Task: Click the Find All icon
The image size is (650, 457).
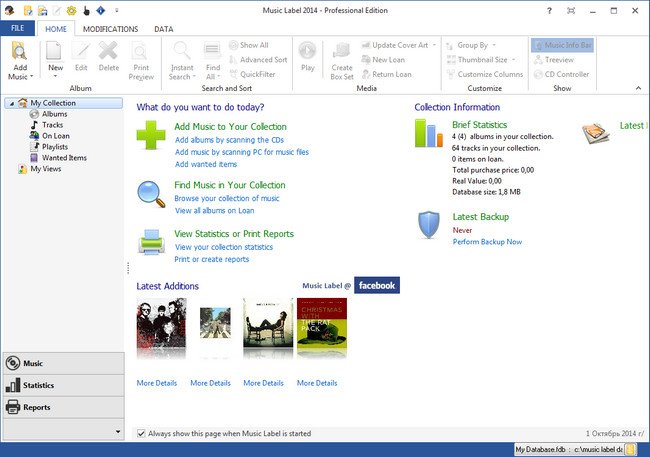Action: pos(212,51)
